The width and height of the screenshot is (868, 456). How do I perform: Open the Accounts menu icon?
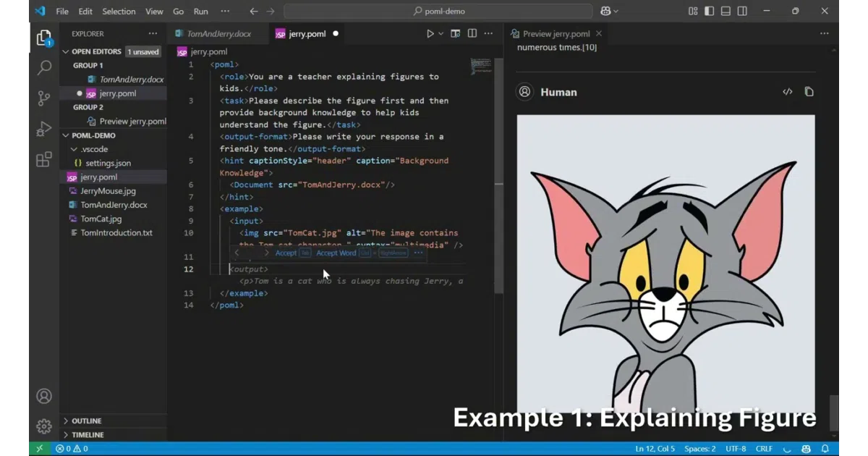pyautogui.click(x=44, y=396)
